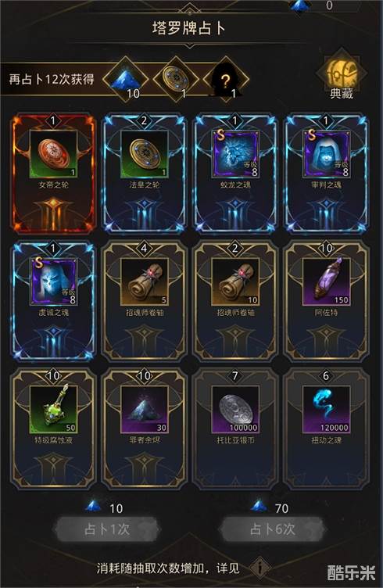Pick the 罪者余烬 card
The width and height of the screenshot is (383, 588).
pyautogui.click(x=144, y=428)
